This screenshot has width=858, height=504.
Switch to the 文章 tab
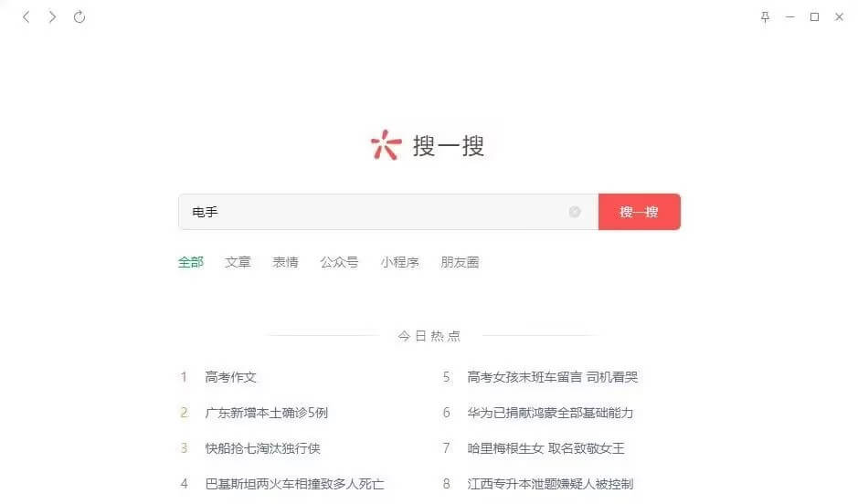click(x=238, y=262)
